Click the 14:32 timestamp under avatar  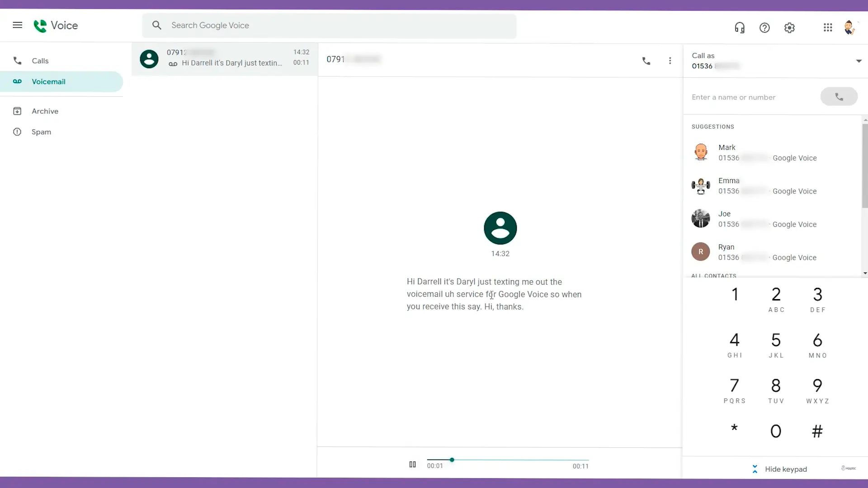(x=500, y=253)
